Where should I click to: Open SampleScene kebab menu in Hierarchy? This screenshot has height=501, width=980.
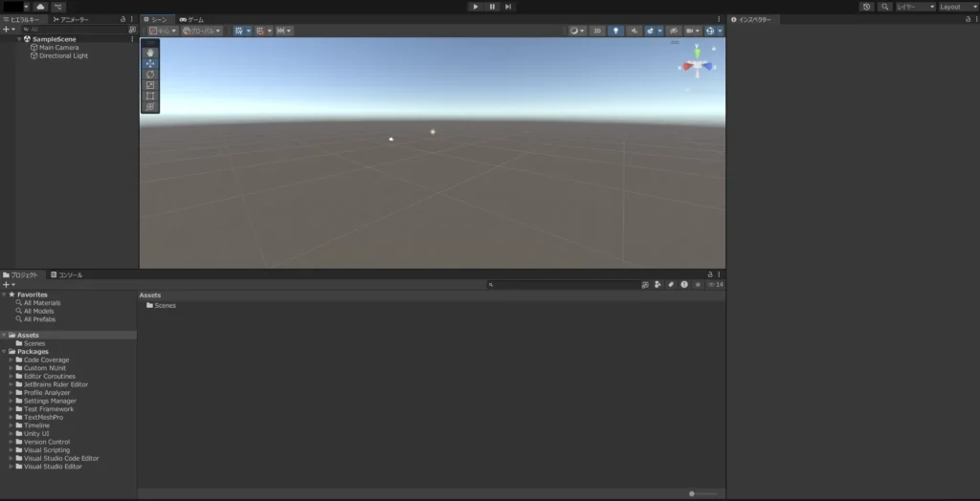132,39
